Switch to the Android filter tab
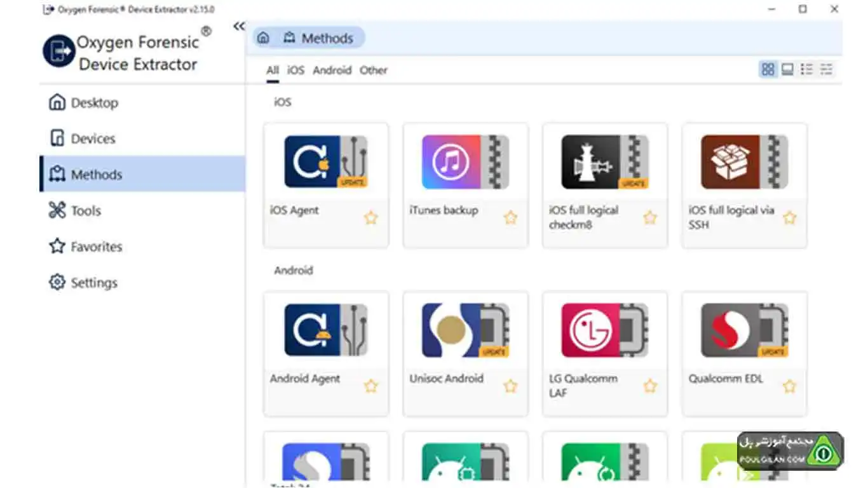868x488 pixels. pyautogui.click(x=332, y=70)
